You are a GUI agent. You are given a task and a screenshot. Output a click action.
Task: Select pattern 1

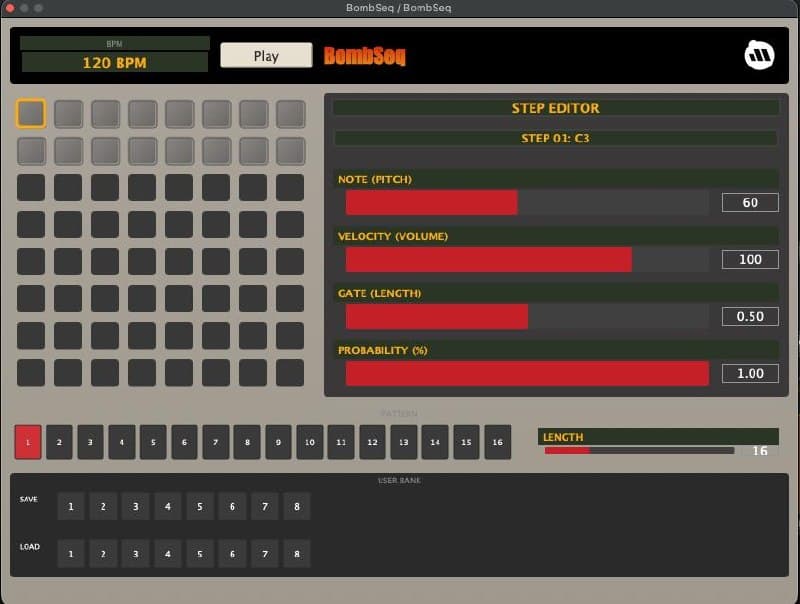(x=27, y=441)
